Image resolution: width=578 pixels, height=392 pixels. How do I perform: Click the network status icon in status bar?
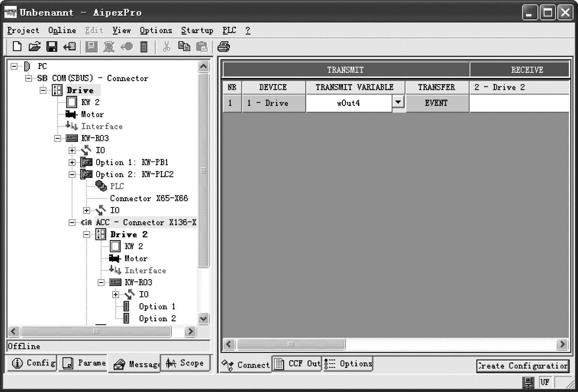tap(528, 382)
